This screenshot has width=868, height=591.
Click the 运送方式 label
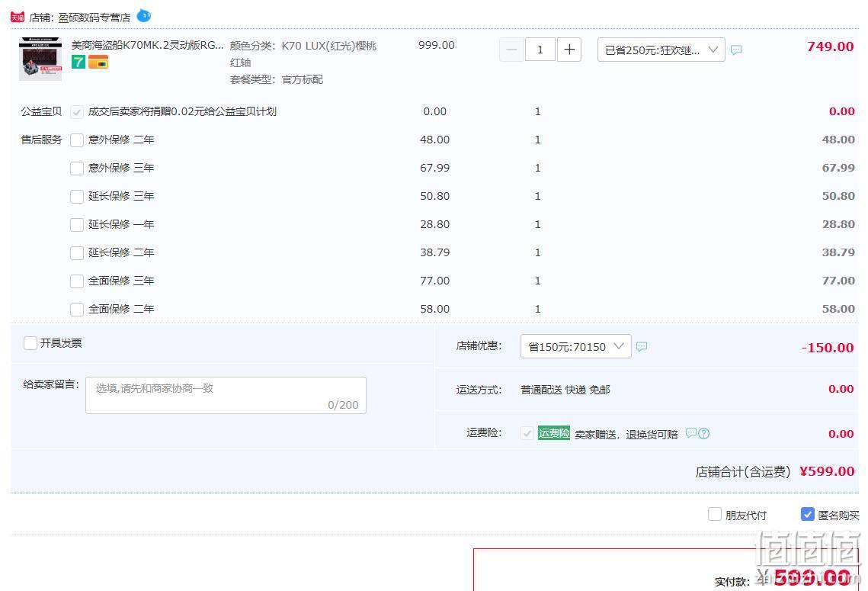(479, 390)
